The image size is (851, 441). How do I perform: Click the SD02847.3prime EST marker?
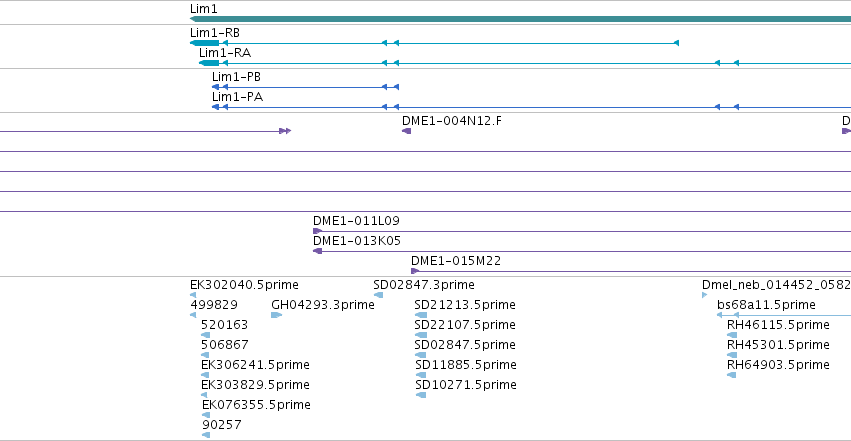[378, 295]
